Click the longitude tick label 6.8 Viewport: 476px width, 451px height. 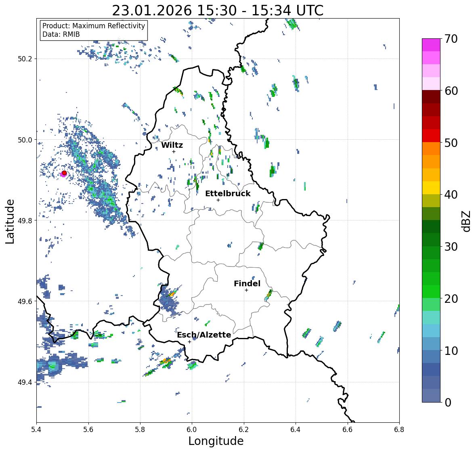click(x=399, y=430)
